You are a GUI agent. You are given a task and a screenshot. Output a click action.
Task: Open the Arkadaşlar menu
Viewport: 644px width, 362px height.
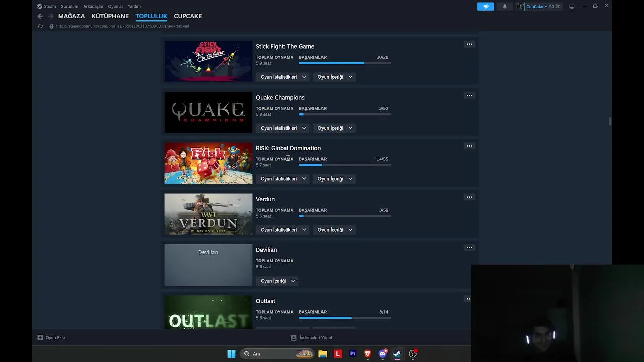(93, 6)
